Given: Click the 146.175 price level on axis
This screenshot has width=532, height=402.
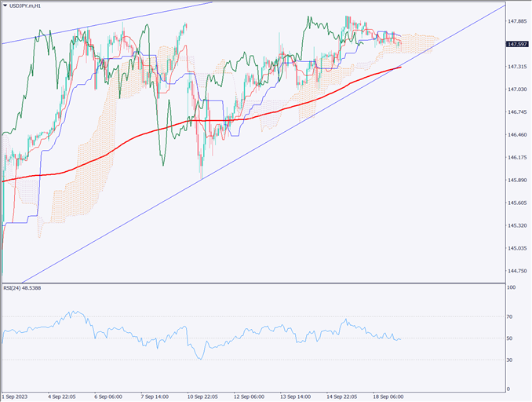Looking at the screenshot, I should tap(516, 158).
